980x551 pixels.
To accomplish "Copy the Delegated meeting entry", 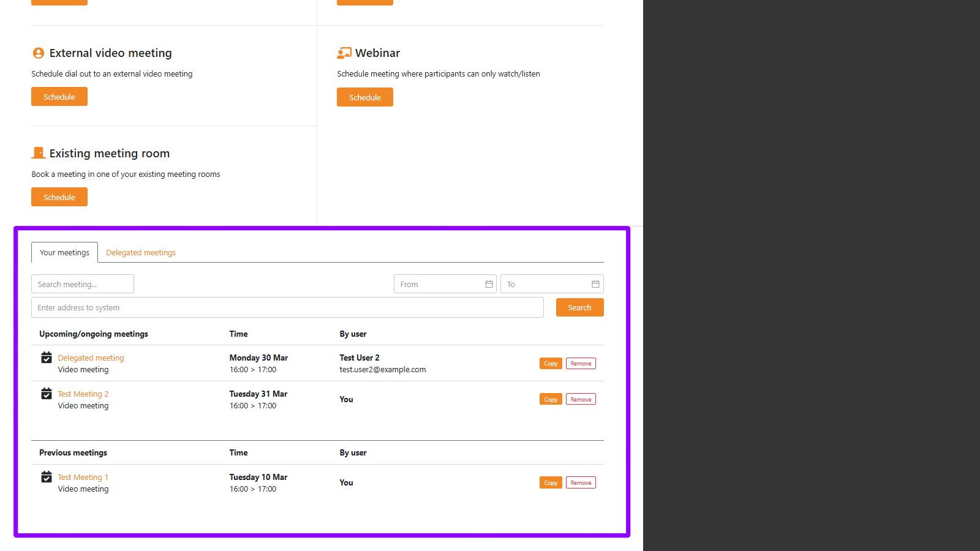I will tap(551, 364).
